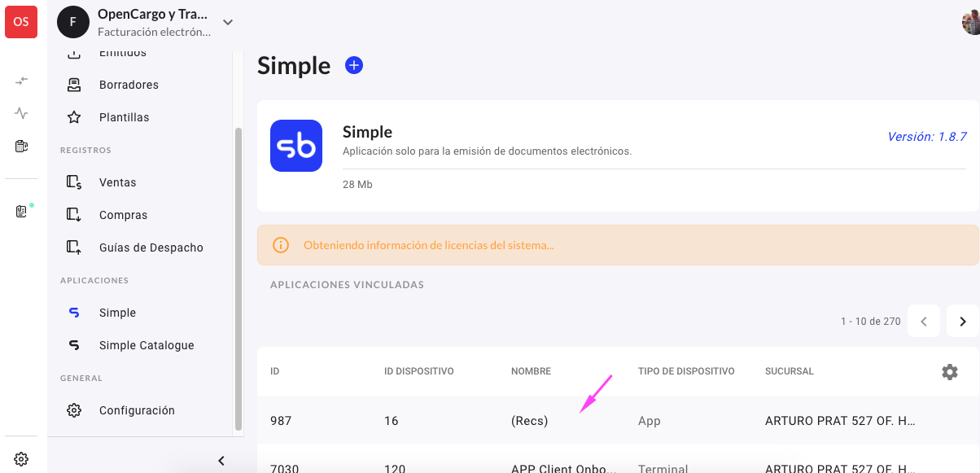
Task: Click the Simple app logo thumbnail
Action: point(296,146)
